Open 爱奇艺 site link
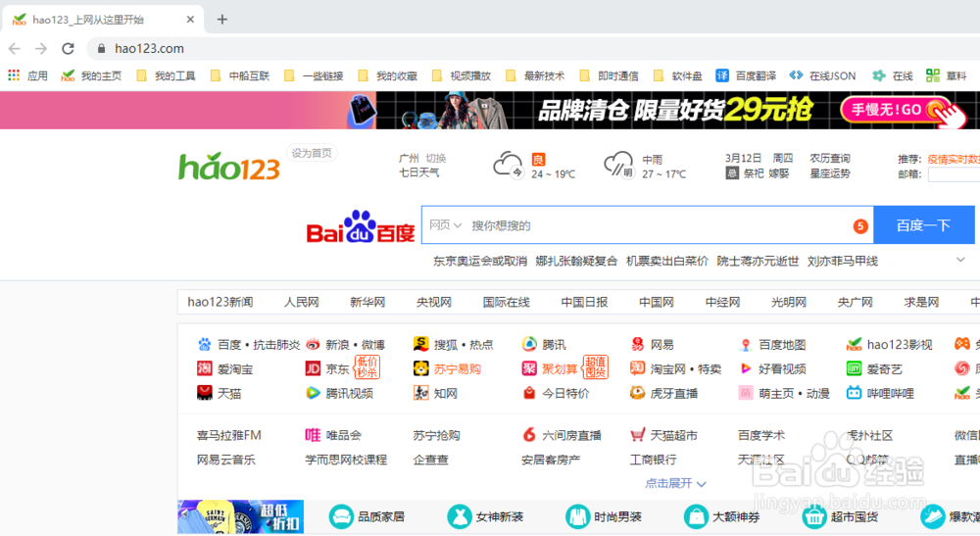The height and width of the screenshot is (536, 980). (874, 368)
